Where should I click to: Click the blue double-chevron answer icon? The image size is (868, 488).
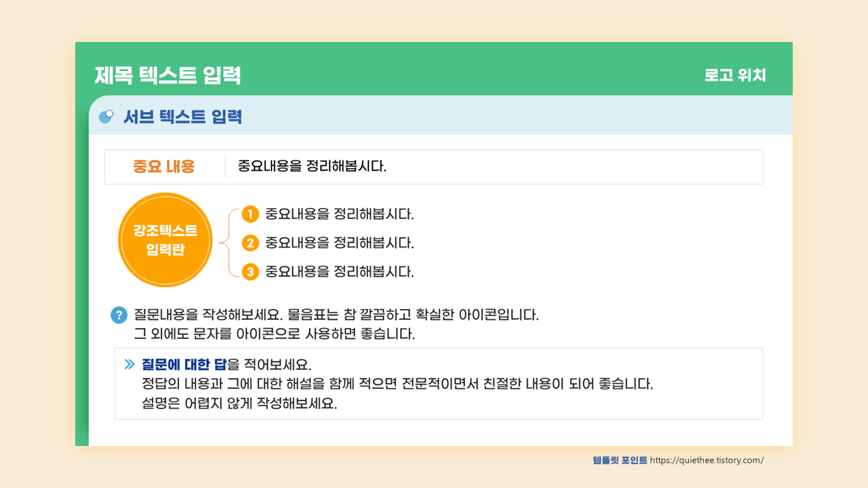click(x=130, y=364)
